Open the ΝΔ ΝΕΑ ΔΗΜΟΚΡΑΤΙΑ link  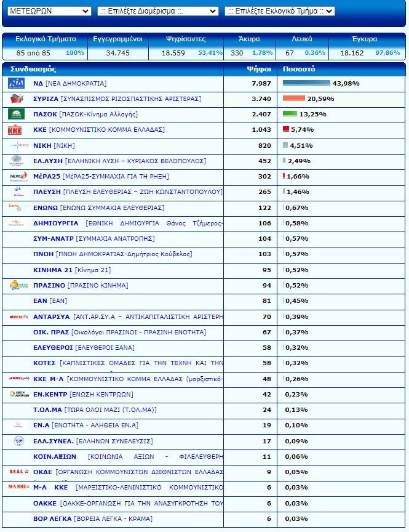[x=69, y=83]
